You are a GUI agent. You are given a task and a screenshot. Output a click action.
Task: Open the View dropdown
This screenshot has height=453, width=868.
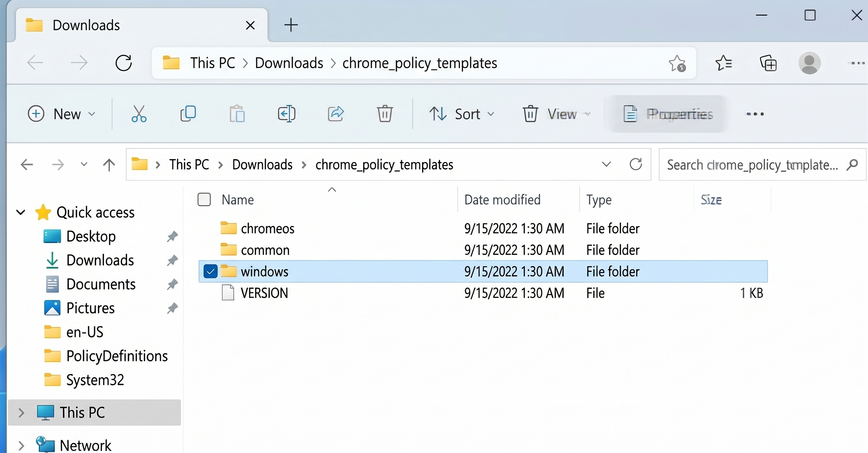tap(556, 114)
